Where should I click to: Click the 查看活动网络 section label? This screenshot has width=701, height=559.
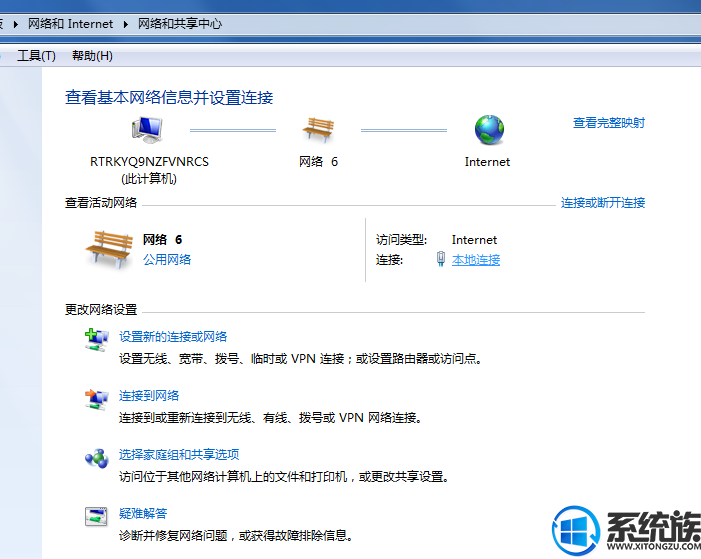point(101,203)
